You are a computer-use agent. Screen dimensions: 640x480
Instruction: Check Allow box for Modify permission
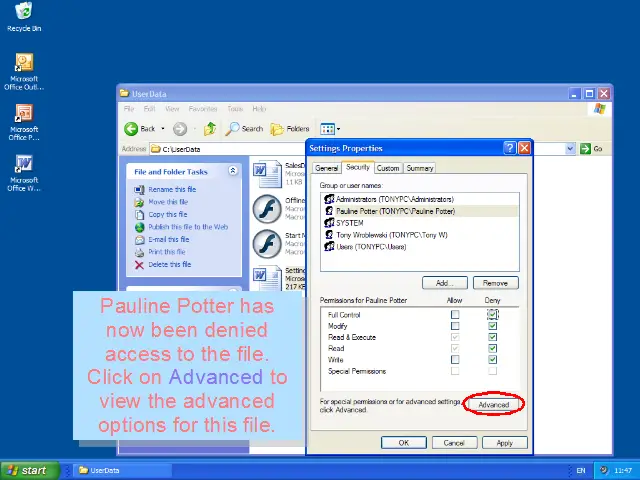point(455,326)
